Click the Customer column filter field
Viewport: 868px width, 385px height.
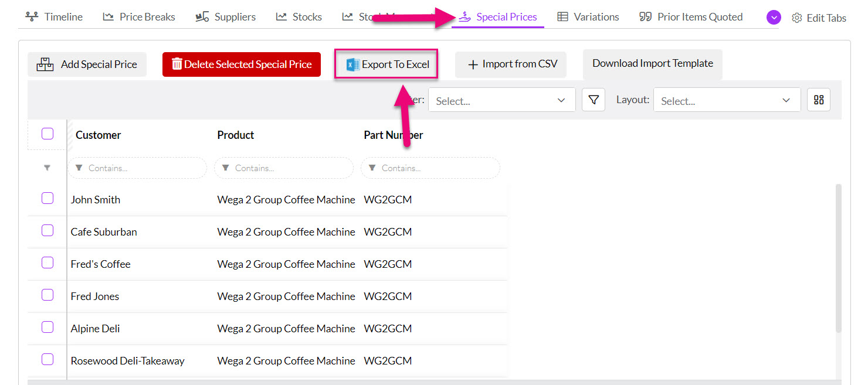pyautogui.click(x=138, y=168)
